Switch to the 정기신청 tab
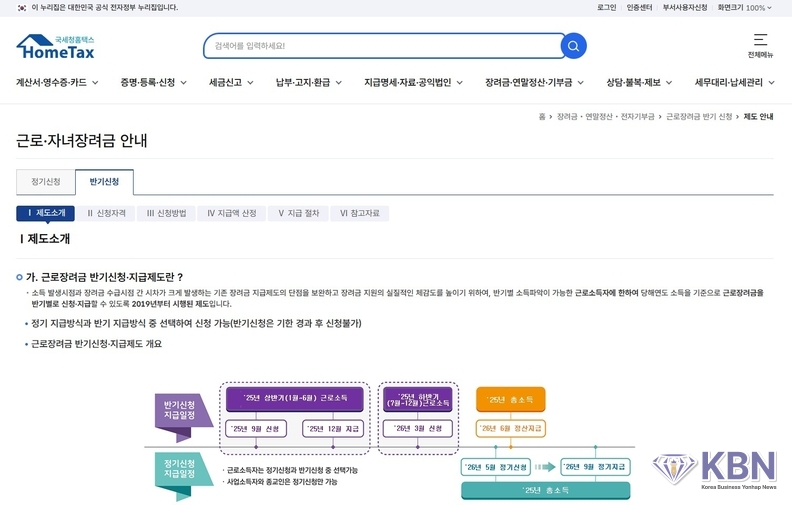 click(45, 182)
